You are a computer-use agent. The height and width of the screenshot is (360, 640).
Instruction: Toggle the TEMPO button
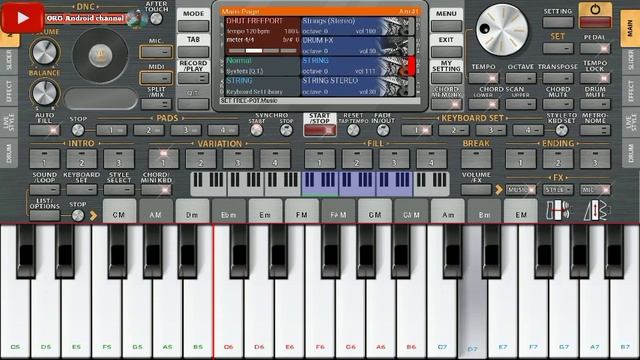coord(484,78)
